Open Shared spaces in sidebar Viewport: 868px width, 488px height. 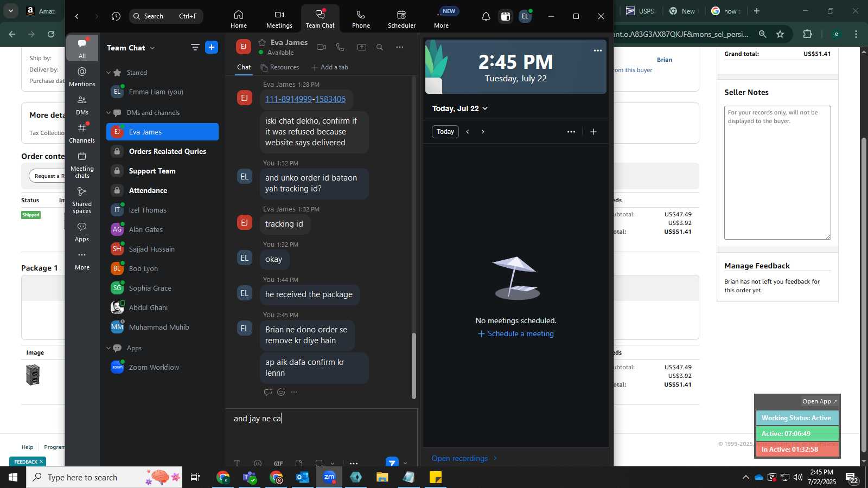82,200
